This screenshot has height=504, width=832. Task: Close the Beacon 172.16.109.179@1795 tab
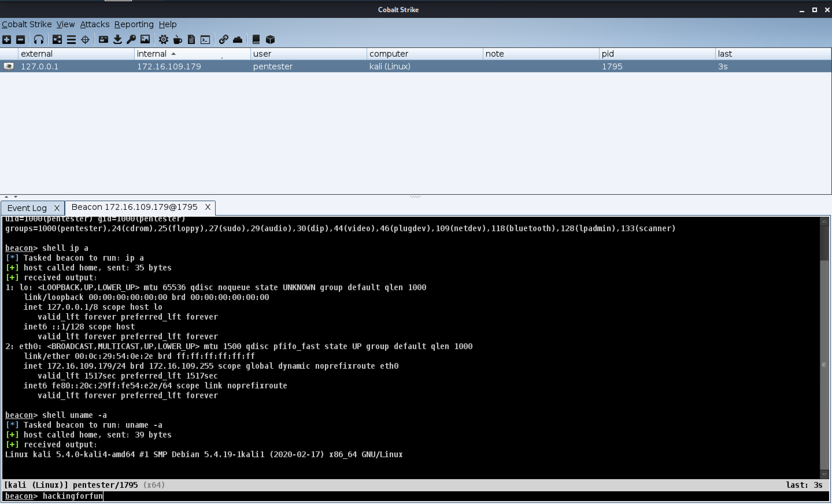[208, 207]
